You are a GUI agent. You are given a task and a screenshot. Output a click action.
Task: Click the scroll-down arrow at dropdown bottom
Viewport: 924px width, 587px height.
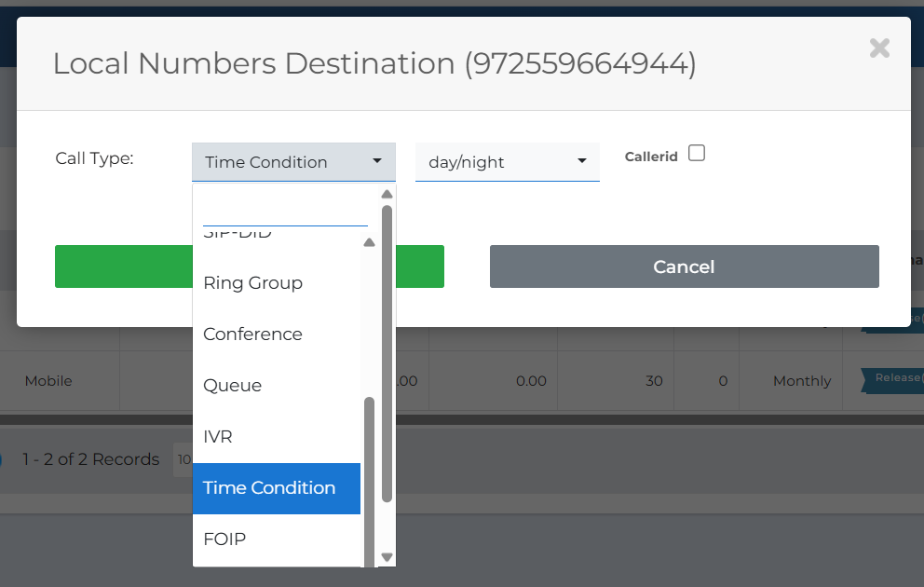[387, 557]
